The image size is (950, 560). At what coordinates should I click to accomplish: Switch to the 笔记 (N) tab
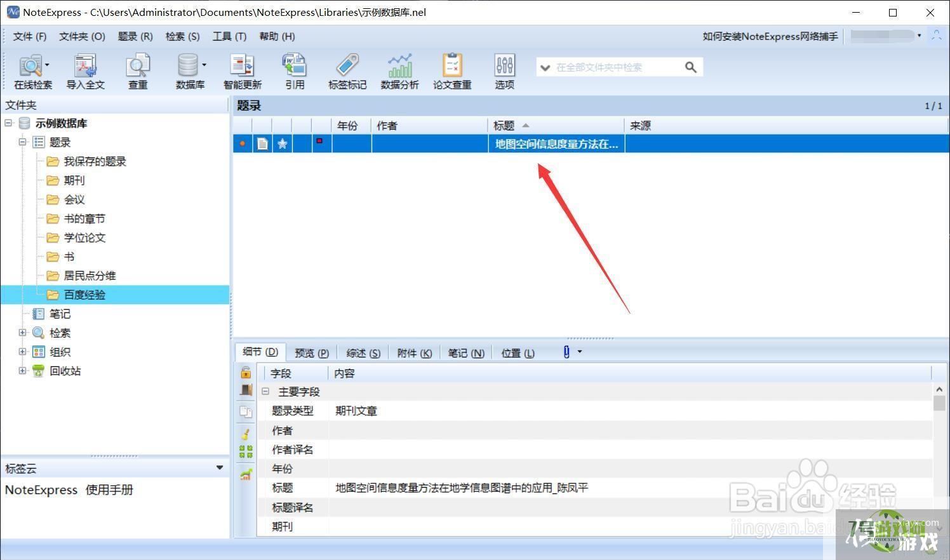coord(466,353)
